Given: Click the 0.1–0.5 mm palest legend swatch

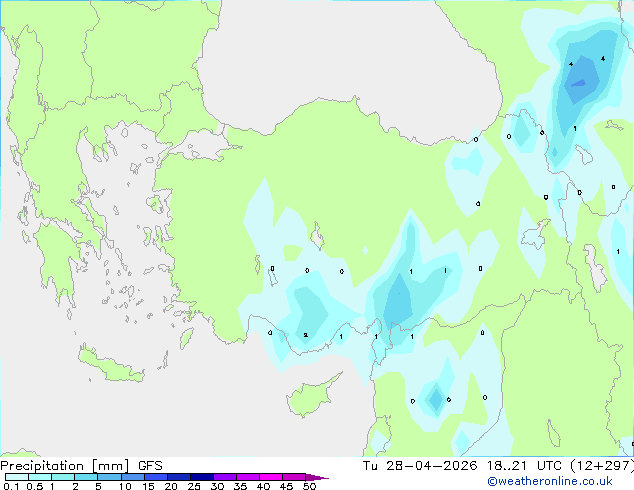Looking at the screenshot, I should pyautogui.click(x=17, y=477).
